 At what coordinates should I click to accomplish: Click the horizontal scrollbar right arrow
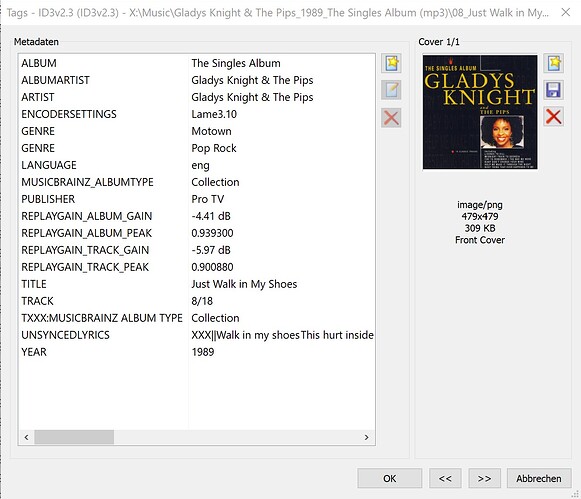coord(366,437)
